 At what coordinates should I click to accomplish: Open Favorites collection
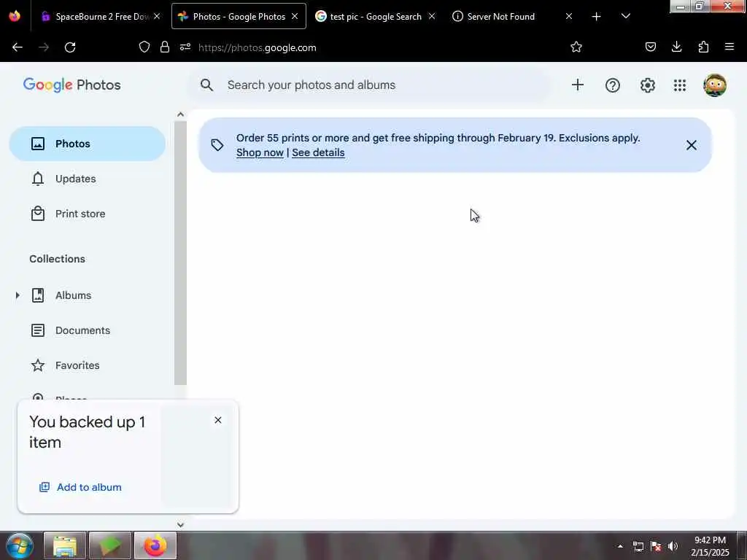point(88,365)
